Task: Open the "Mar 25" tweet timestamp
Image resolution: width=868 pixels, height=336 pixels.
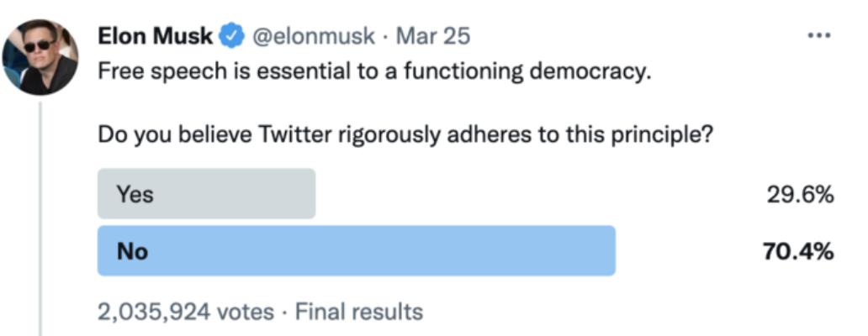Action: [432, 36]
